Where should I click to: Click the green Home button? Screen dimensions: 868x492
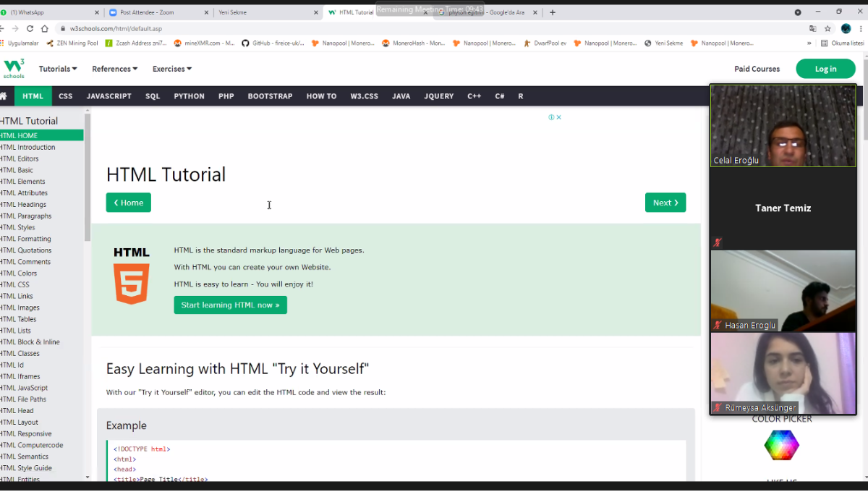tap(129, 203)
